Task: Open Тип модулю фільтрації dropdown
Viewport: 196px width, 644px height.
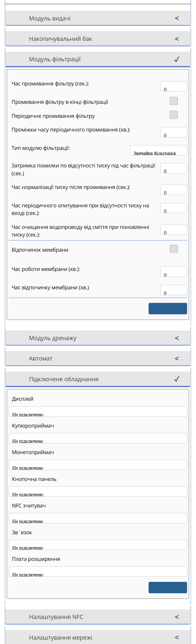Action: [x=158, y=150]
